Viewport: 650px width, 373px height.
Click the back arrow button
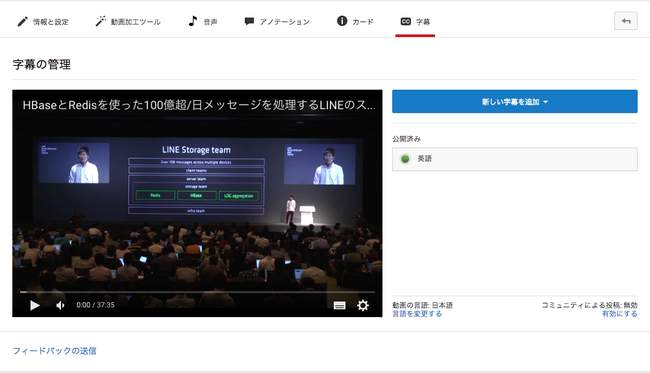pyautogui.click(x=626, y=21)
